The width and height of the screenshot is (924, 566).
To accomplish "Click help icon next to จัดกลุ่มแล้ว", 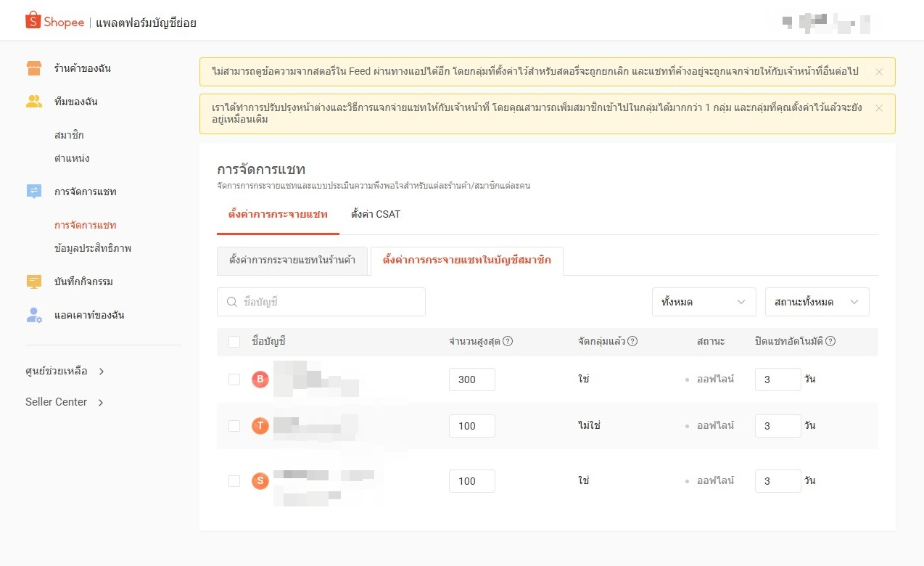I will pos(632,341).
